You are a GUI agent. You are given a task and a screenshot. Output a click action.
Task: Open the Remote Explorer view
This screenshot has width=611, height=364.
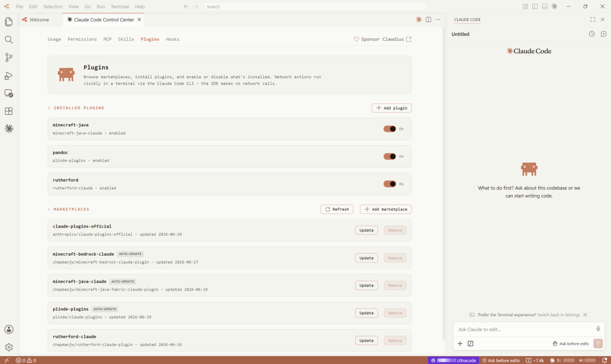click(9, 93)
